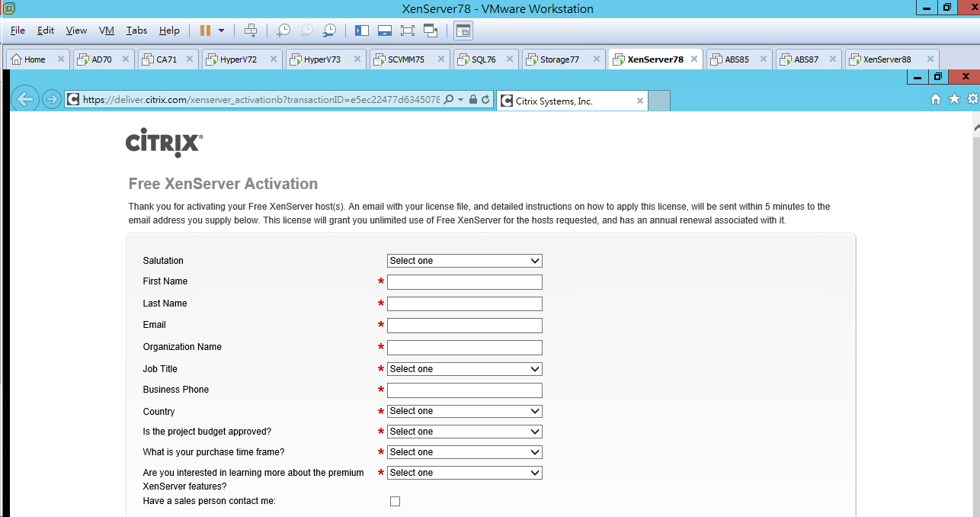Toggle the thumbnail bar icon in VMware toolbar
980x517 pixels.
coord(385,31)
